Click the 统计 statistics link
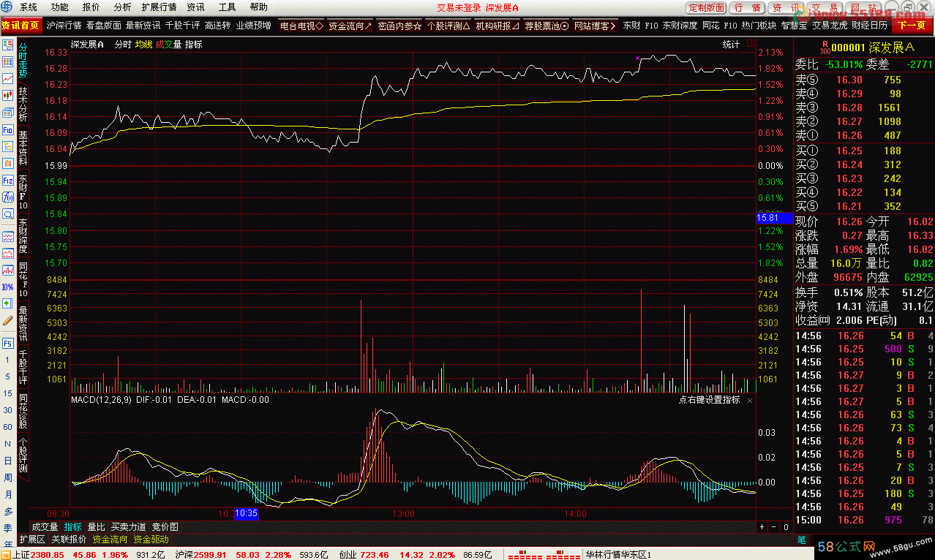The width and height of the screenshot is (935, 560). (x=731, y=45)
